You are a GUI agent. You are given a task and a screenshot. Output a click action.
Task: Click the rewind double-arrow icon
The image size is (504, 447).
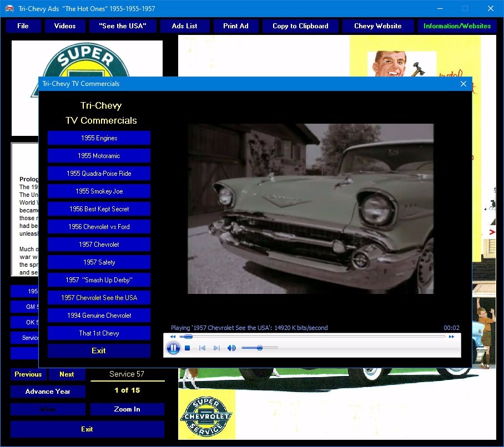point(173,337)
